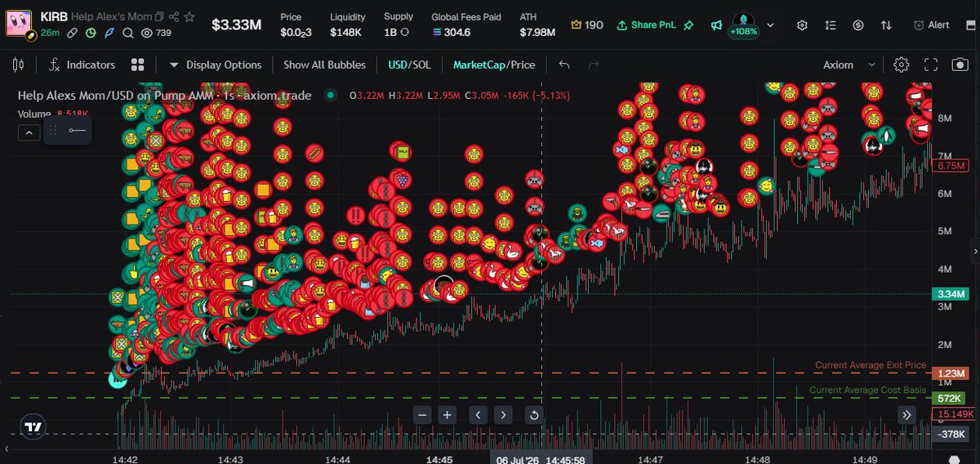The width and height of the screenshot is (980, 464).
Task: Expand the Display Options dropdown
Action: pos(216,65)
